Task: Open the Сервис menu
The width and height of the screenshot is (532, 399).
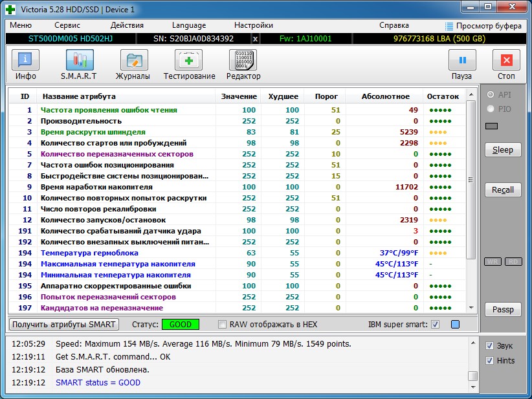Action: 67,25
